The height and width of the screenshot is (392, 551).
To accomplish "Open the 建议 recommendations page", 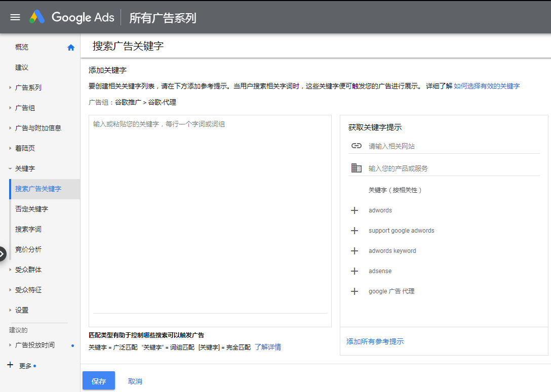I will [22, 67].
